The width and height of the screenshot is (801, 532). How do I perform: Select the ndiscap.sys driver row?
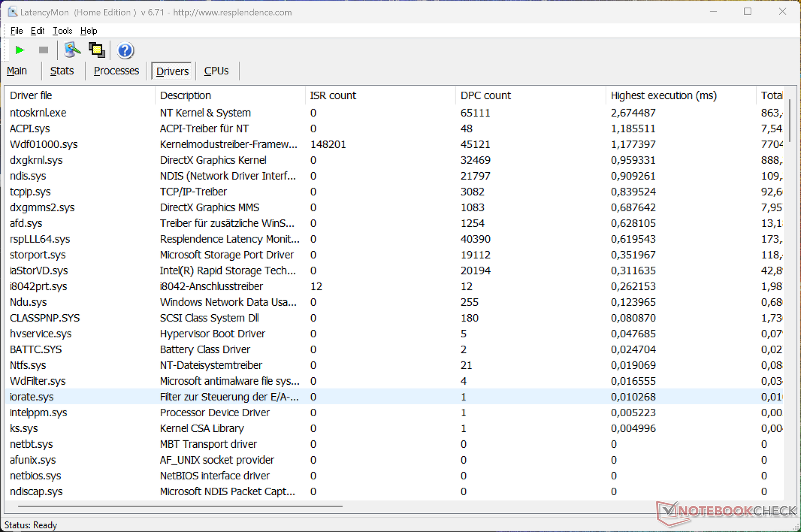pos(394,492)
